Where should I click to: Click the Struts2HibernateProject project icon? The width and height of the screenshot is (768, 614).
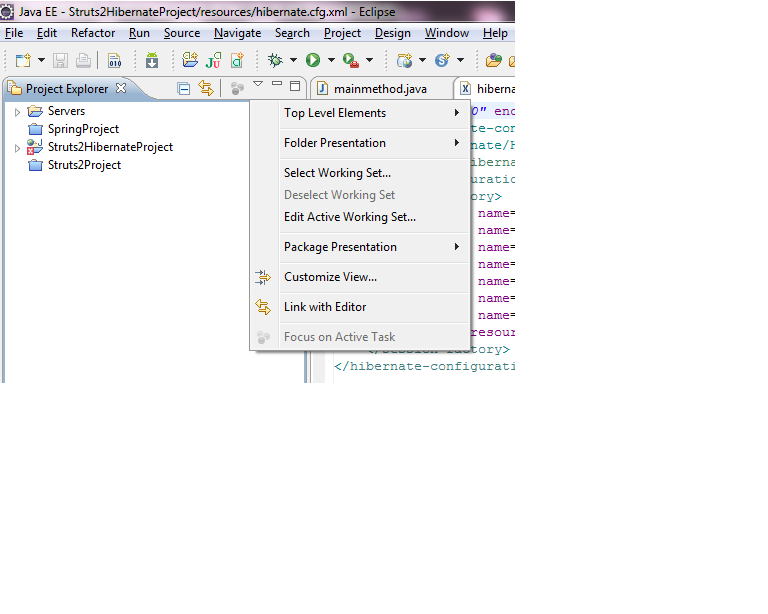coord(35,147)
